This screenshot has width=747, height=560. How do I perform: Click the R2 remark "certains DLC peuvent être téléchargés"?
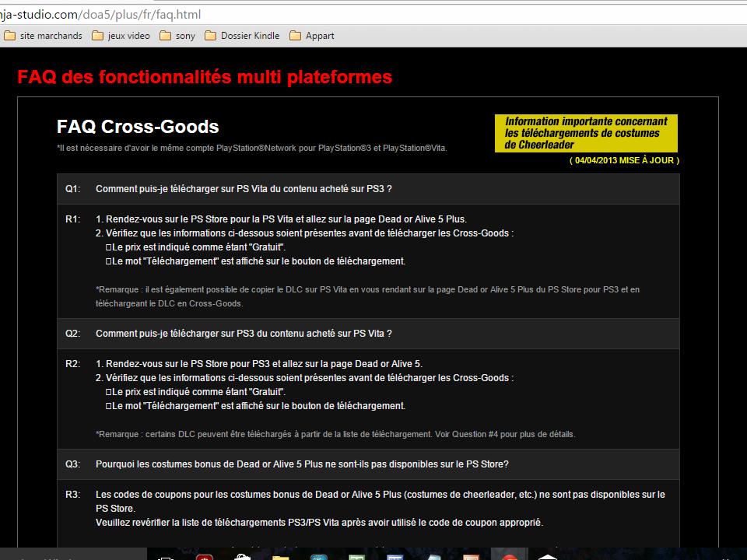tap(335, 434)
